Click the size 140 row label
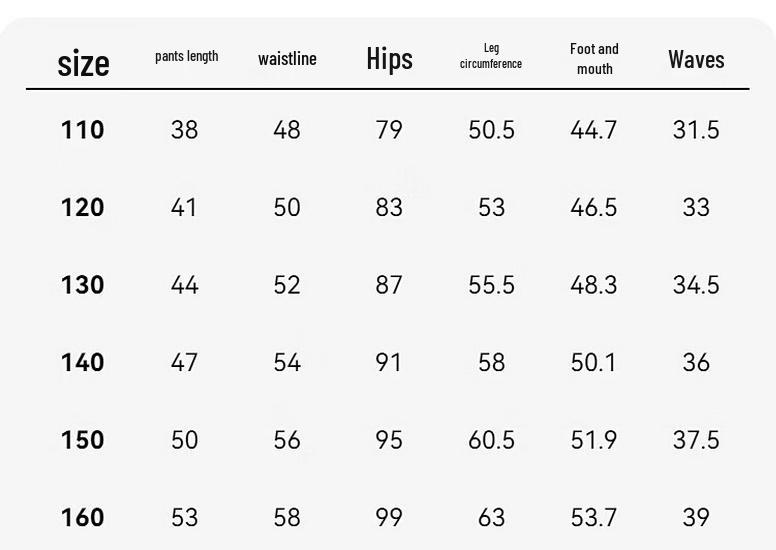 (x=83, y=362)
